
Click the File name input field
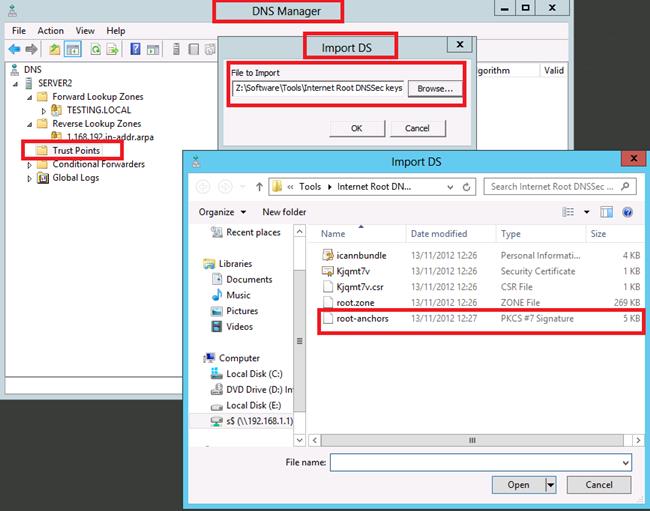pos(476,463)
